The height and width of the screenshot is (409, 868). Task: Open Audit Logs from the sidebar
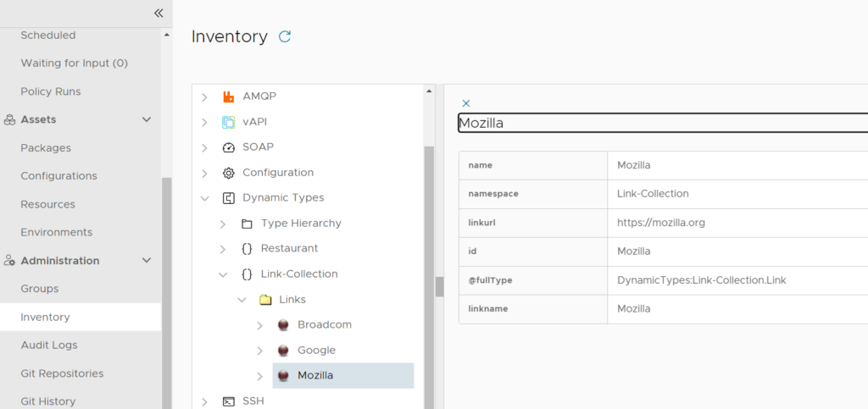[x=49, y=345]
